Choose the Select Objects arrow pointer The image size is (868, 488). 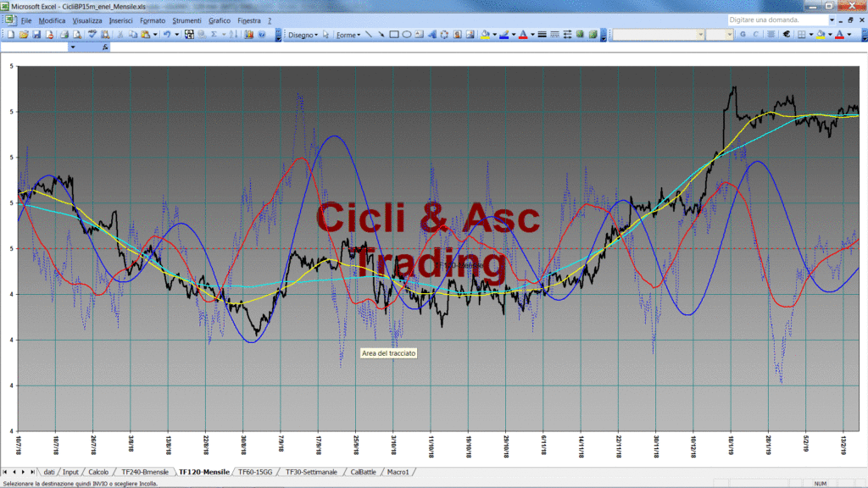pos(326,34)
